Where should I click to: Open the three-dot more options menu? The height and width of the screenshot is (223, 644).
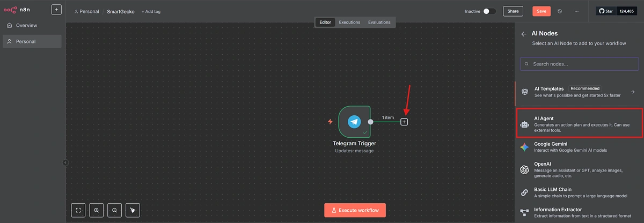pos(576,11)
